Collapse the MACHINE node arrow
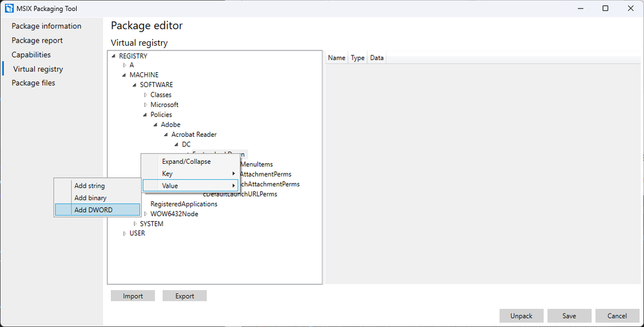Image resolution: width=644 pixels, height=327 pixels. click(124, 75)
